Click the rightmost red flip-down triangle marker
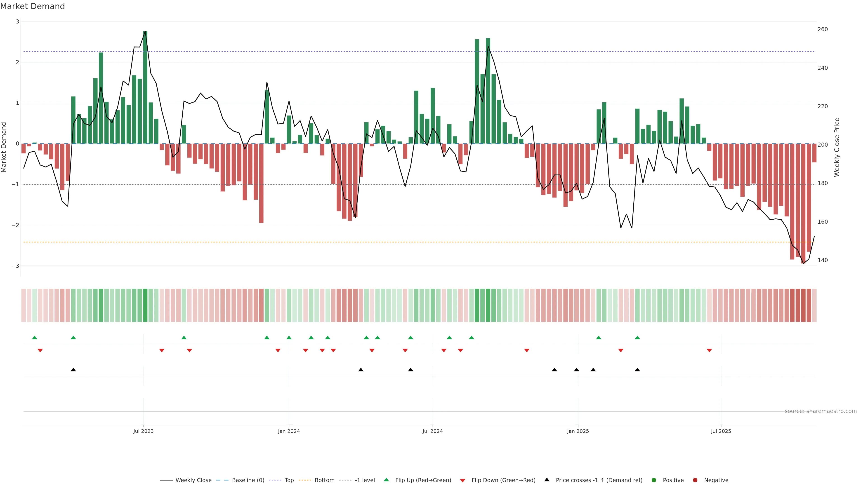This screenshot has height=488, width=868. tap(709, 351)
